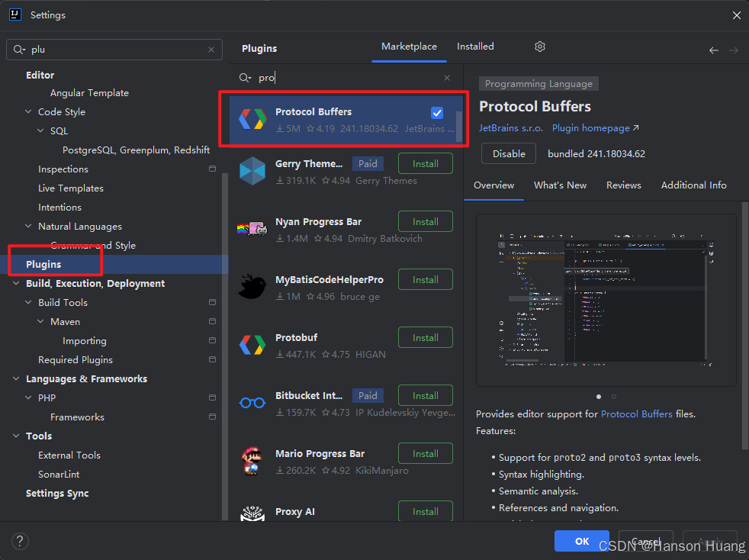Confirm with the OK button

point(582,541)
